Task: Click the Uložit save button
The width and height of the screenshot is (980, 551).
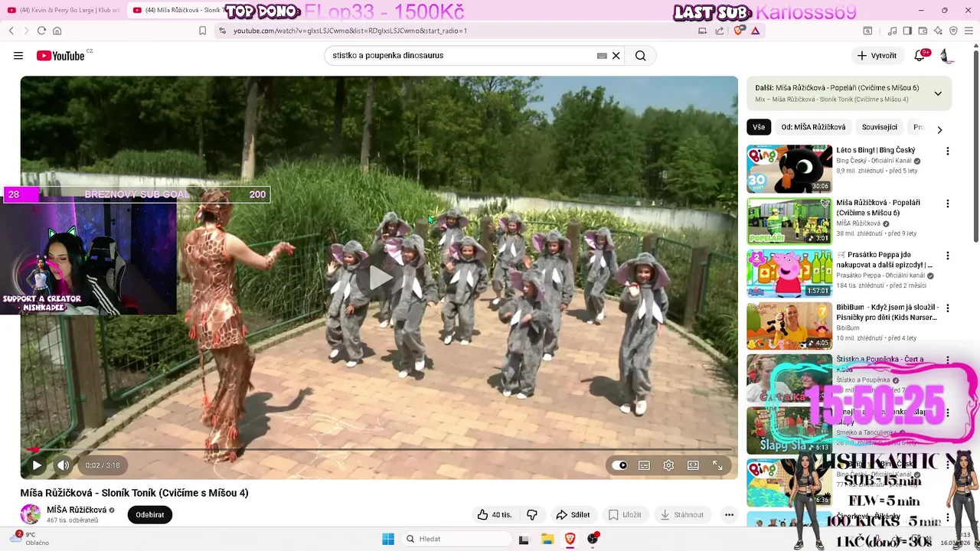Action: click(x=625, y=515)
